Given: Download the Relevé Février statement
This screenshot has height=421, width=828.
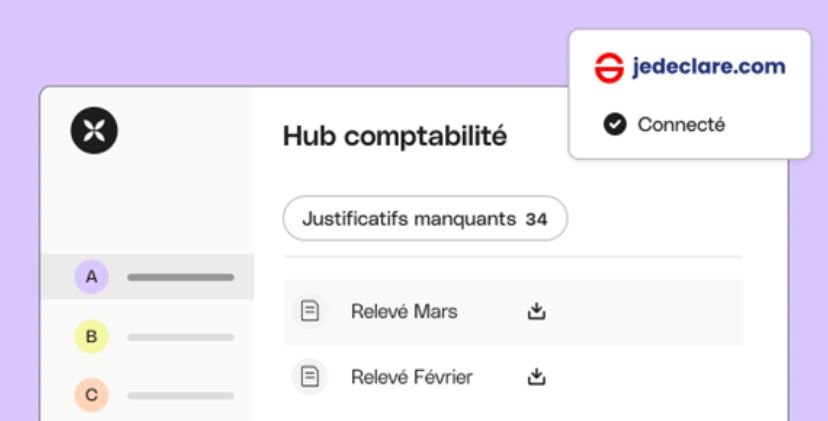Looking at the screenshot, I should 536,377.
